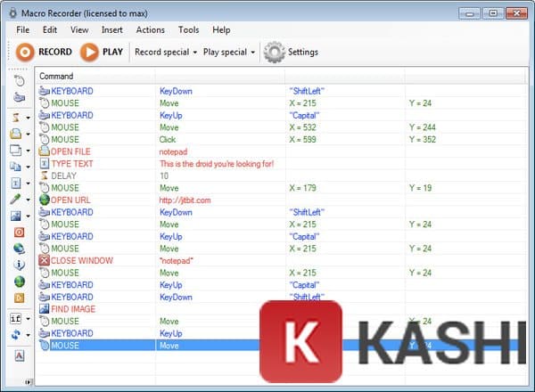Open the File menu
This screenshot has width=535, height=392.
(x=23, y=30)
